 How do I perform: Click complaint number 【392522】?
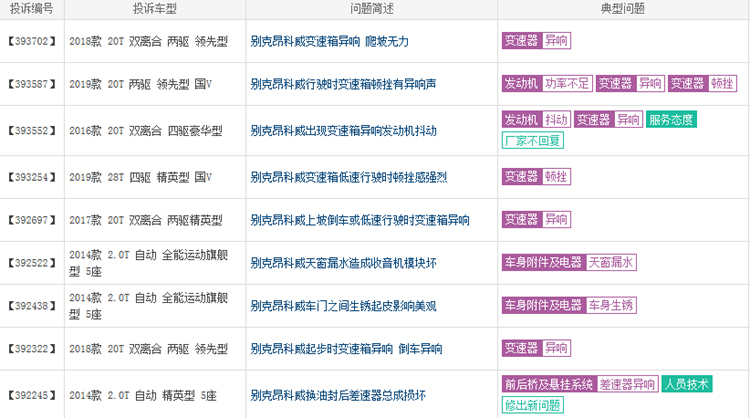(x=32, y=263)
